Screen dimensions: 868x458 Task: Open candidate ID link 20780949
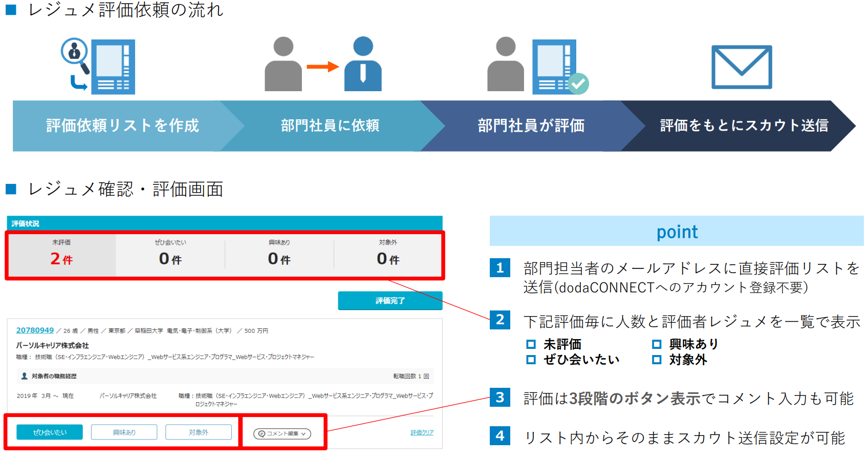tap(35, 330)
